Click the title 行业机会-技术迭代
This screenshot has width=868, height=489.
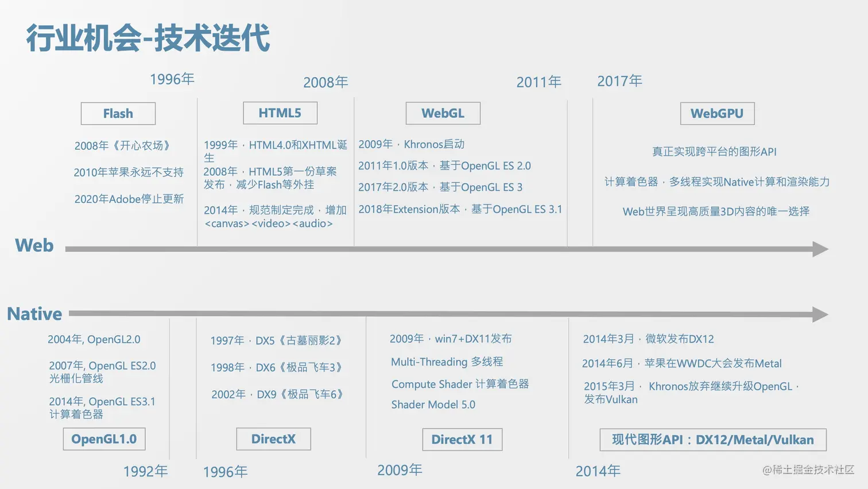146,39
